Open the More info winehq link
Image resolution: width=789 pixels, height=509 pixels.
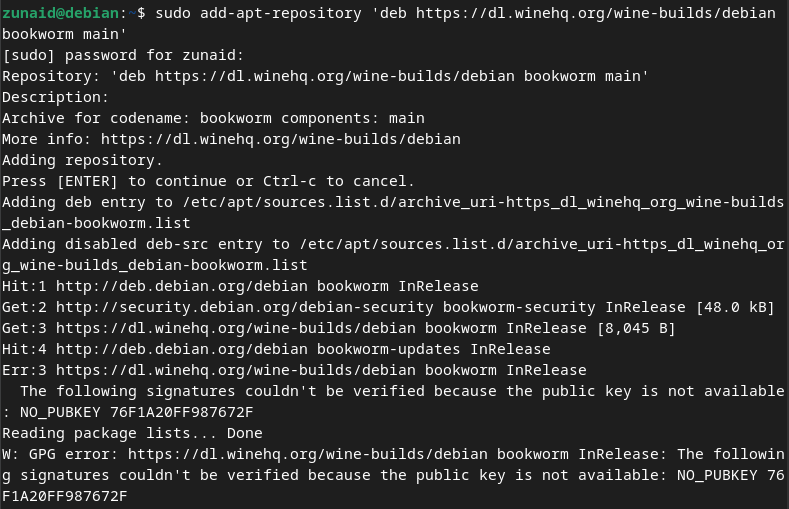(x=280, y=139)
